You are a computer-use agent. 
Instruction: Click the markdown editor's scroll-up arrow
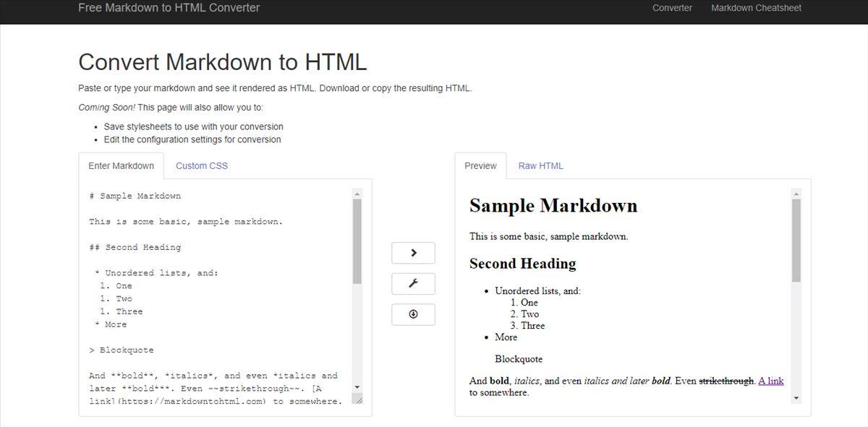356,193
